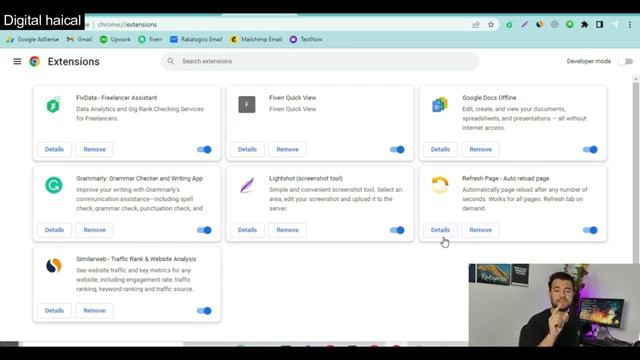Image resolution: width=640 pixels, height=360 pixels.
Task: Bookmark this page with the star icon
Action: [491, 24]
